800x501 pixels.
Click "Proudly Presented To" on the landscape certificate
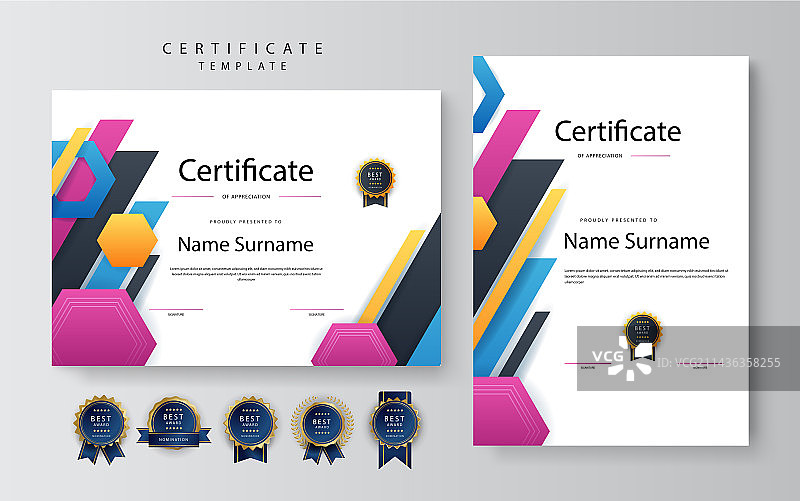point(245,220)
